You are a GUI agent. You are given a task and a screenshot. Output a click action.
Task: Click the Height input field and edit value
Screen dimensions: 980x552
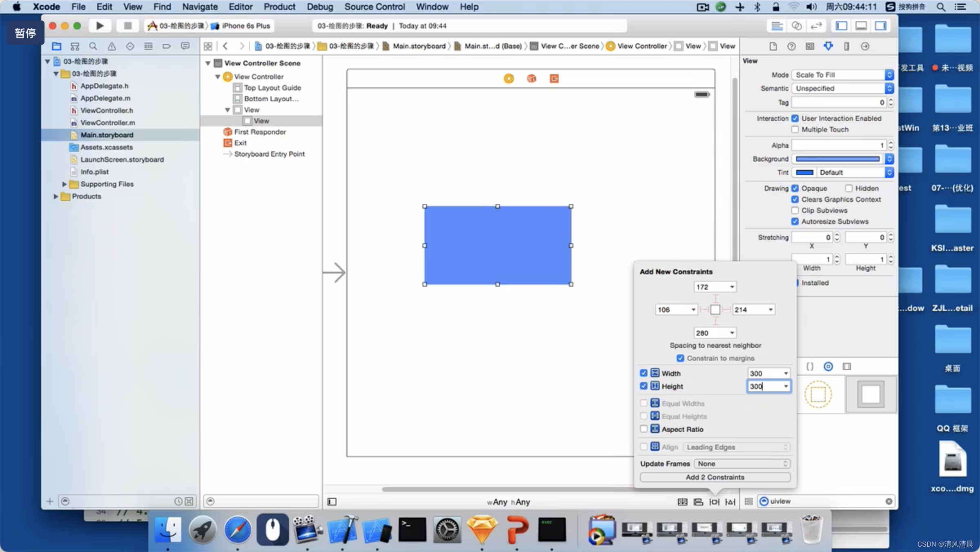tap(765, 386)
